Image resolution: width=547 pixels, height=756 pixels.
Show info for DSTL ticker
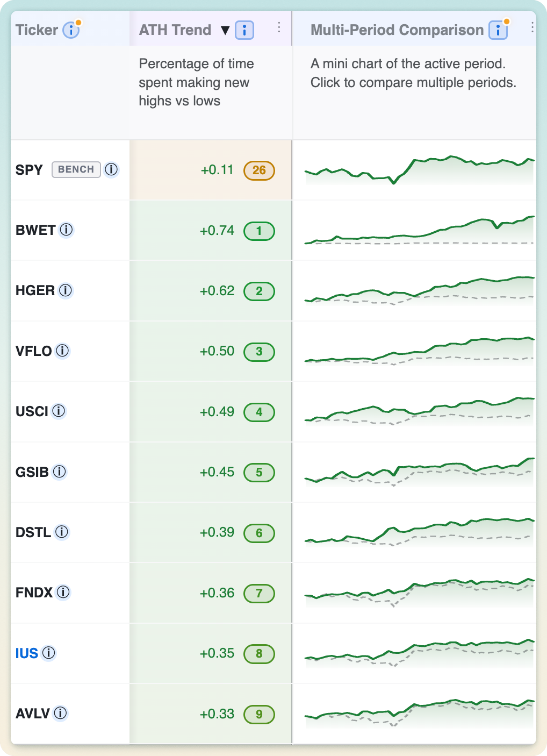[x=62, y=532]
